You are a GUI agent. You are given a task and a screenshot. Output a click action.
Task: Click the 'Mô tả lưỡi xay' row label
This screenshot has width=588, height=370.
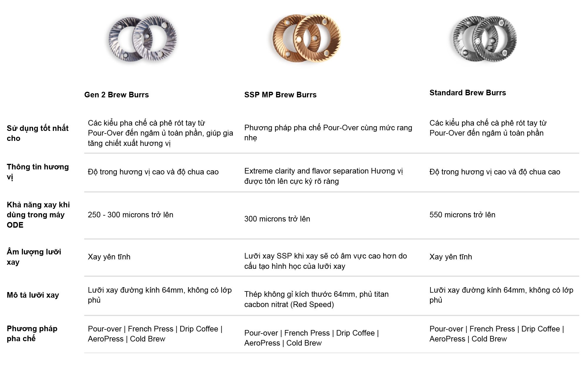click(33, 295)
